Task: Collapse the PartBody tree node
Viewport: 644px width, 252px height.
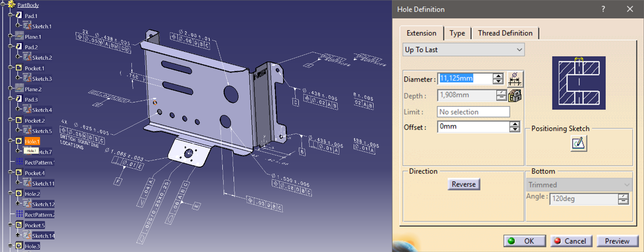Action: tap(4, 5)
